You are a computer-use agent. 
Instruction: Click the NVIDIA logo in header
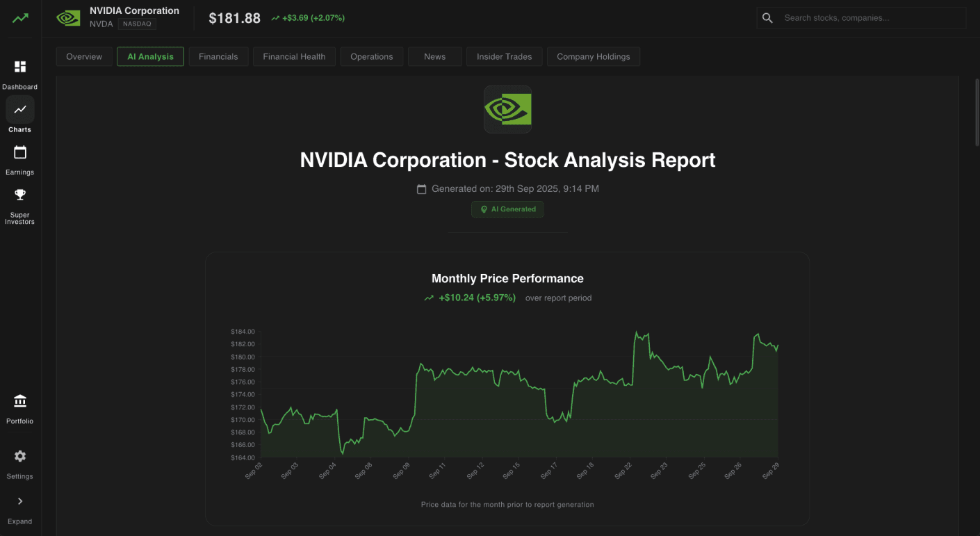click(x=68, y=18)
